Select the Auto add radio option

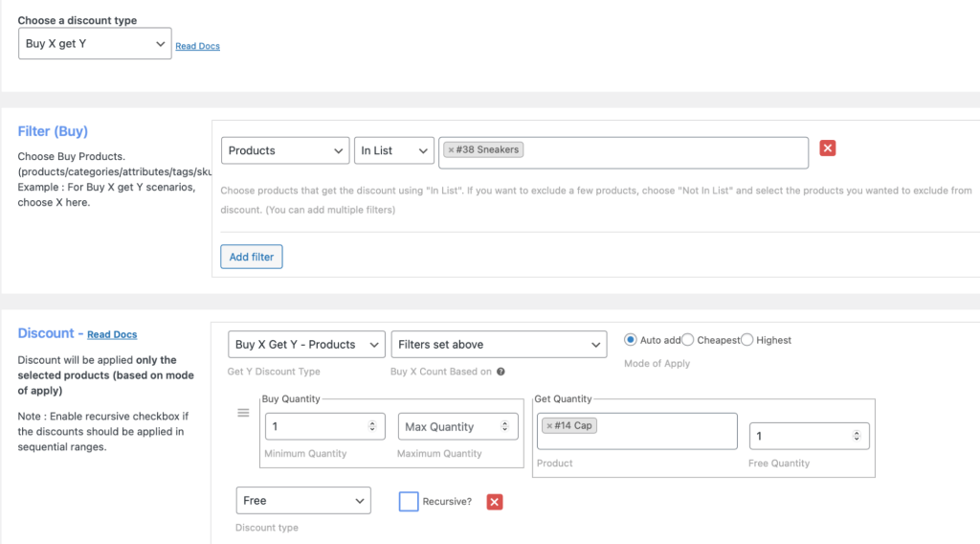[x=631, y=340]
